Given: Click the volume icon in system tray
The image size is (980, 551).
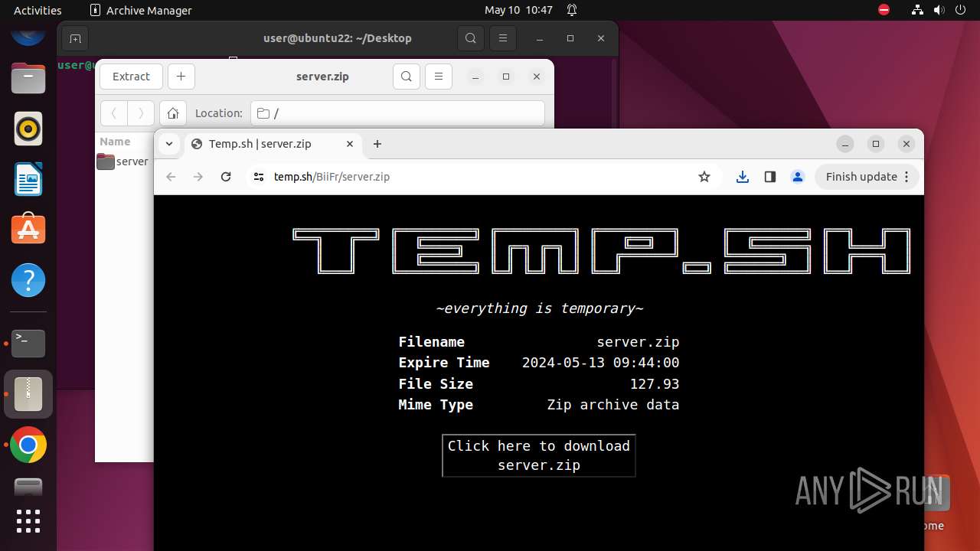Looking at the screenshot, I should (939, 10).
